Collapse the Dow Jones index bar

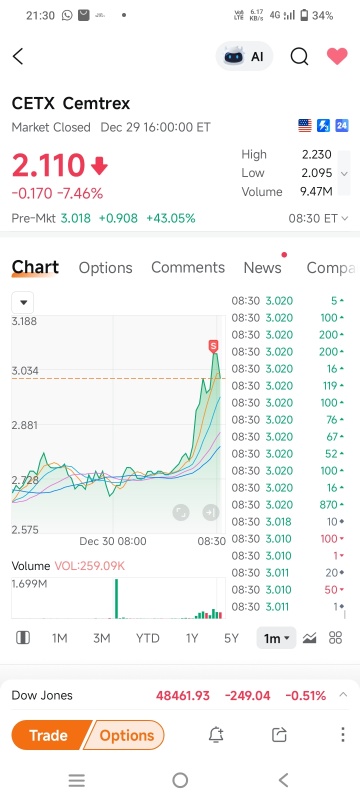343,695
